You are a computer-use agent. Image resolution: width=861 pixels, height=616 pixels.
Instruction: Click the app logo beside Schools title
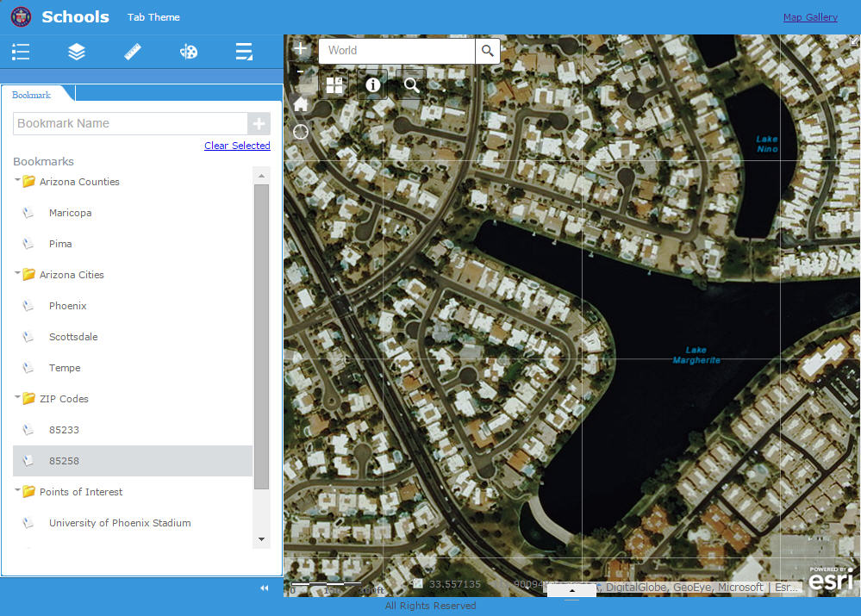coord(21,16)
